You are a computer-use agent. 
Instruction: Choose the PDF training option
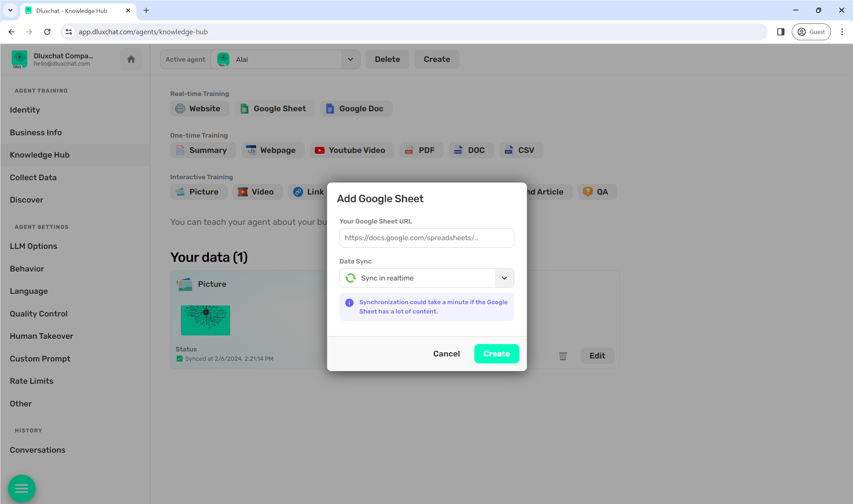pos(421,150)
